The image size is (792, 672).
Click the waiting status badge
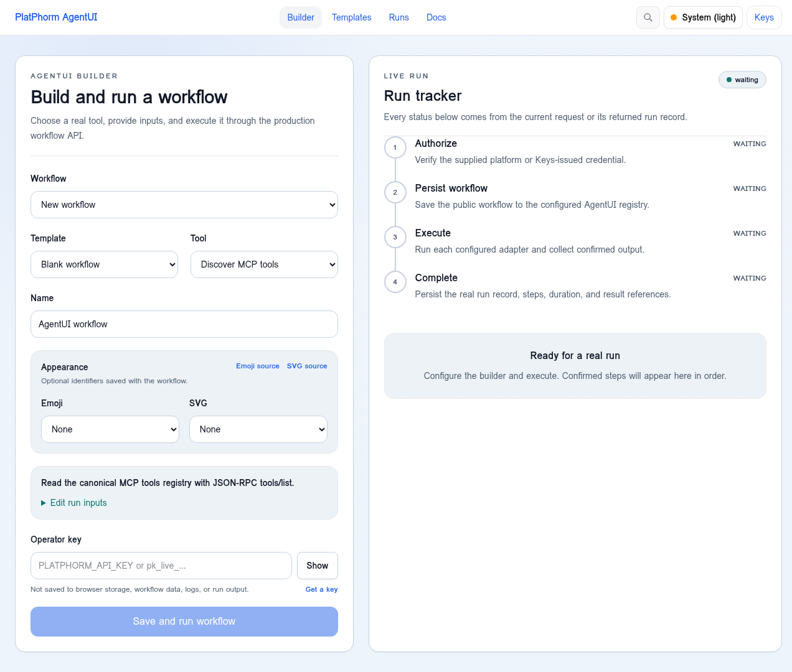(742, 80)
